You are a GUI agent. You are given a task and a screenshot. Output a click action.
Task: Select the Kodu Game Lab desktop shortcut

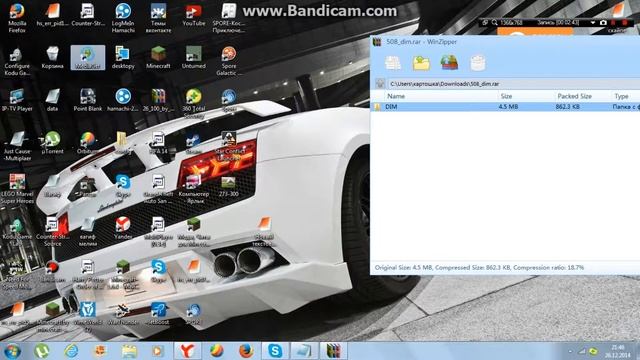click(17, 232)
